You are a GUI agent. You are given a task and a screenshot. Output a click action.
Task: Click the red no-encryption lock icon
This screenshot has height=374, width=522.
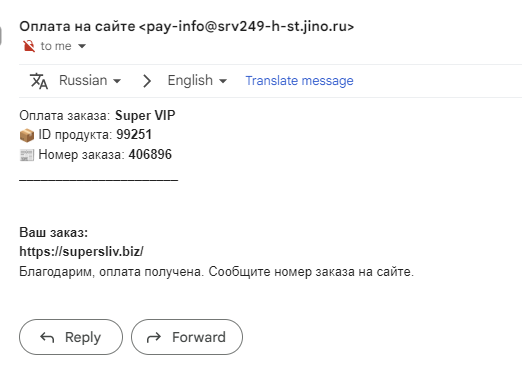pyautogui.click(x=29, y=46)
